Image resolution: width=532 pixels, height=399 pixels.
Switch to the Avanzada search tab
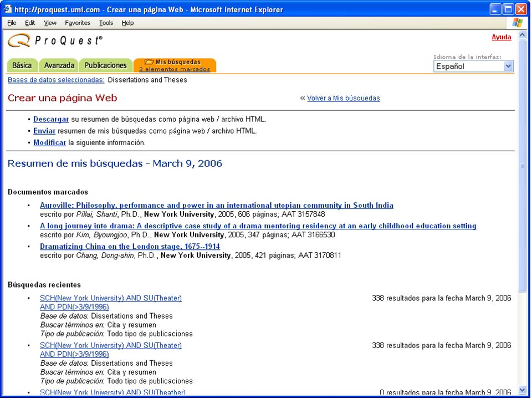click(59, 65)
